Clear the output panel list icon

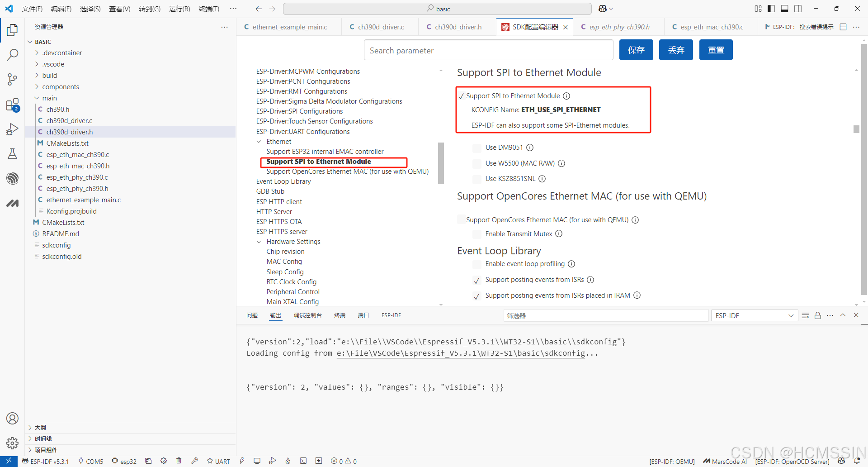point(805,315)
